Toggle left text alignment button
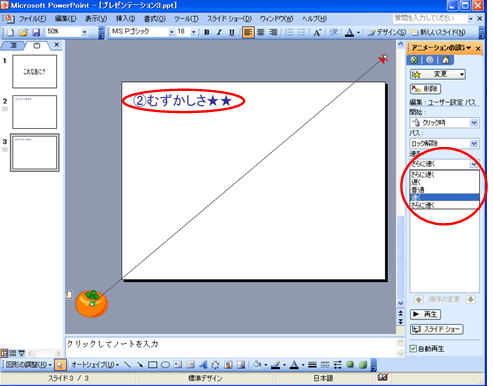This screenshot has height=386, width=493. 248,32
